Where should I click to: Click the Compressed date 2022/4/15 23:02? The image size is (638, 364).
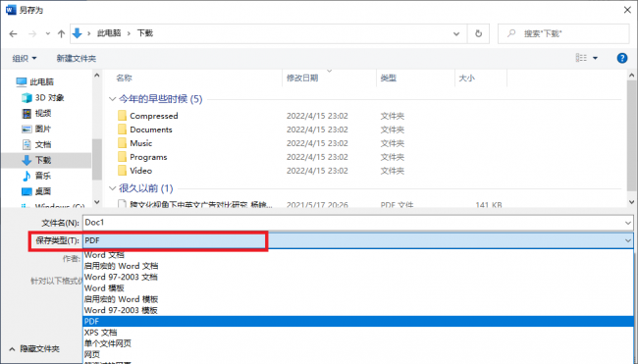coord(317,116)
